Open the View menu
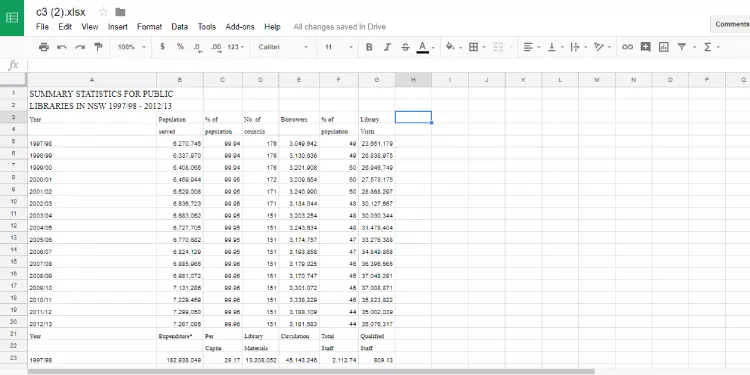This screenshot has width=750, height=375. [x=89, y=27]
